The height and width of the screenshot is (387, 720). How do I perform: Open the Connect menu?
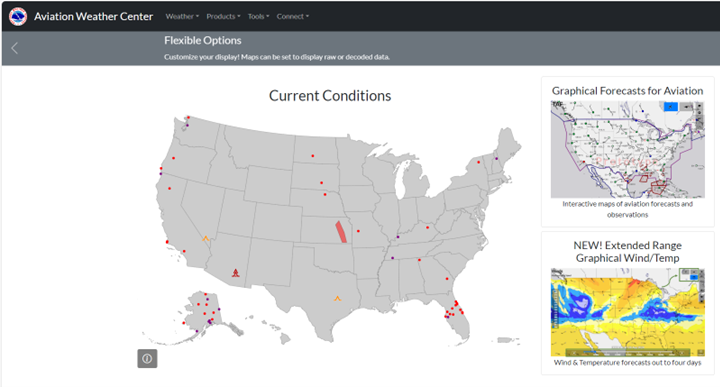tap(292, 17)
